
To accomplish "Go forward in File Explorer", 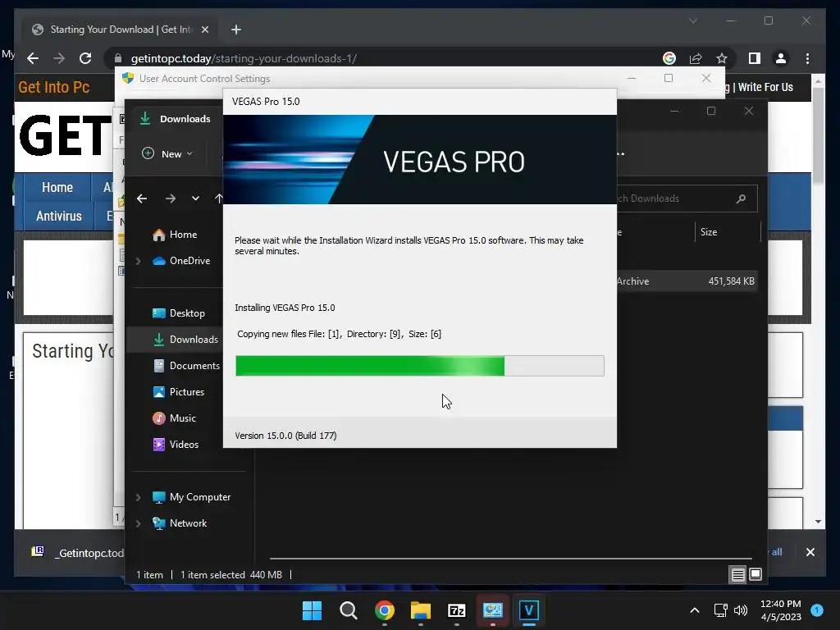I will click(x=171, y=199).
